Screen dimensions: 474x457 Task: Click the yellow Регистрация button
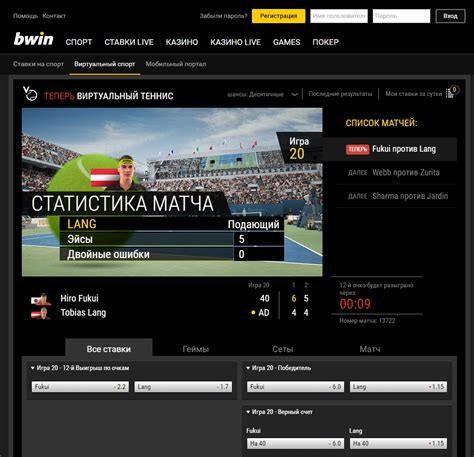tap(278, 16)
